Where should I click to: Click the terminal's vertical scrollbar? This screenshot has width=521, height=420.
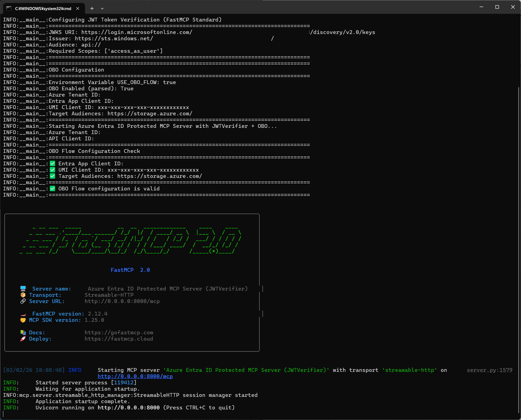tap(519, 250)
